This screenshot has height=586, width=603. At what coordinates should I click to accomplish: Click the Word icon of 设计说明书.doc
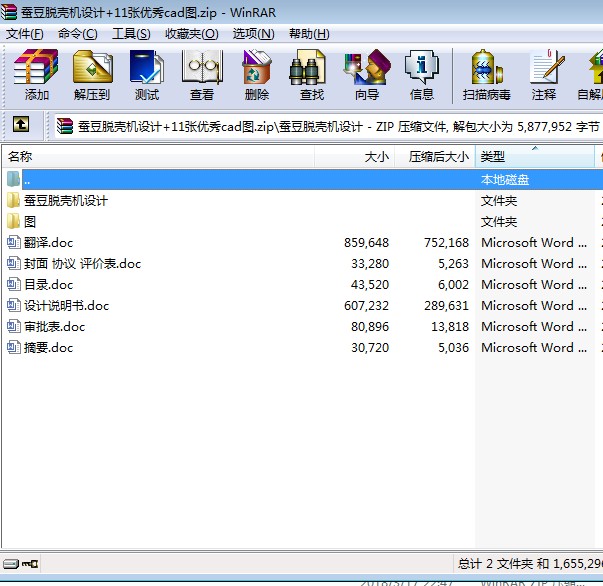click(14, 305)
